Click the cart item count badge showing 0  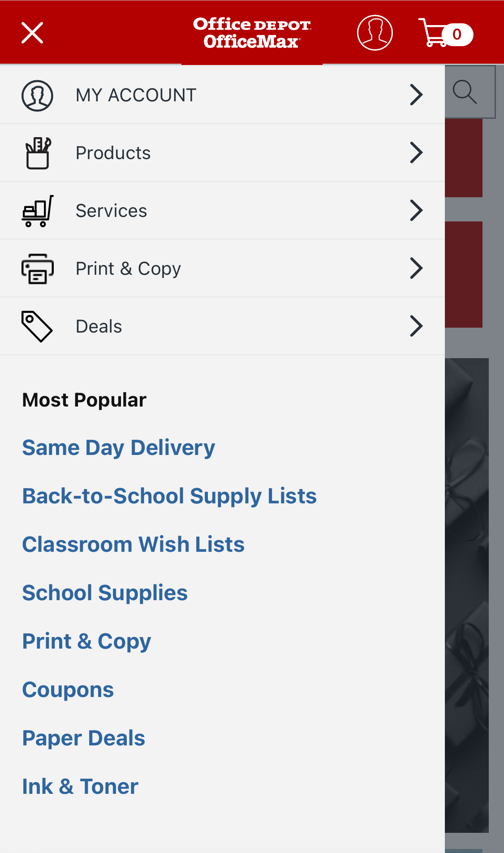pos(457,34)
